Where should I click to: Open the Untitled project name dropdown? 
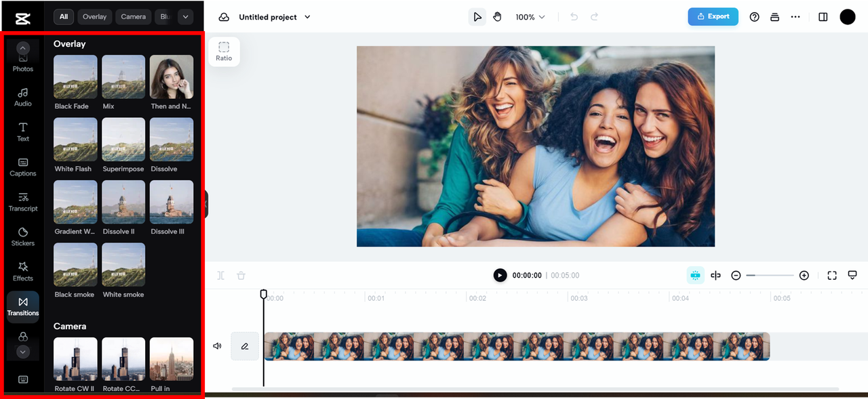coord(275,17)
